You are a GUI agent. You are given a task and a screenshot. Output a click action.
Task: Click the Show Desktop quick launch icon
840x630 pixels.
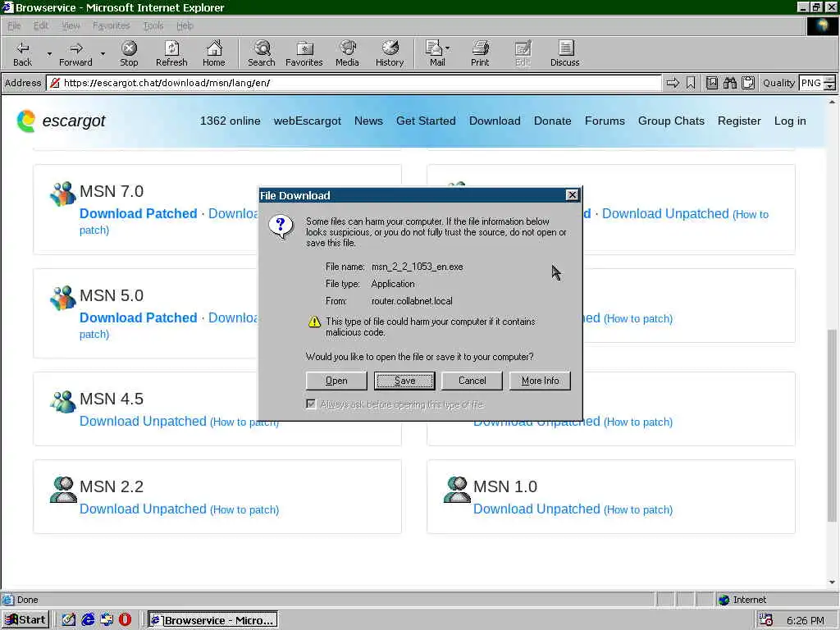[x=69, y=620]
